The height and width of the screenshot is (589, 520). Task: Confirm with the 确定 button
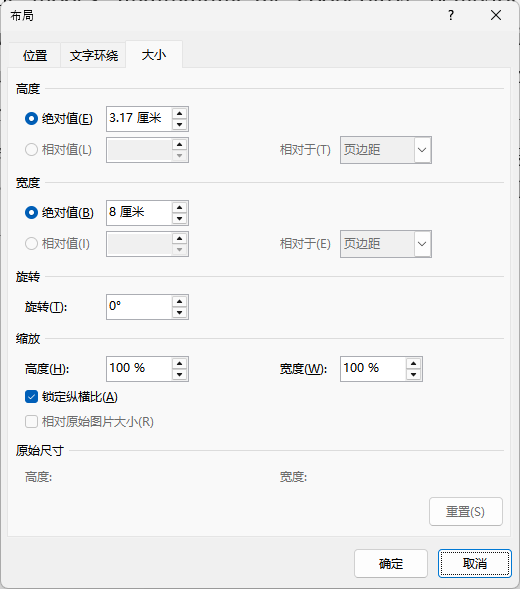(x=391, y=563)
